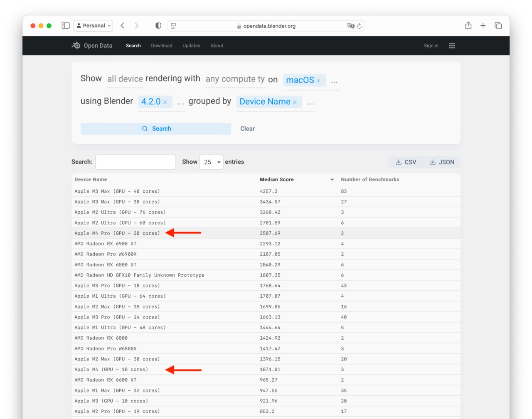Download results as CSV
Image resolution: width=532 pixels, height=419 pixels.
(x=406, y=162)
